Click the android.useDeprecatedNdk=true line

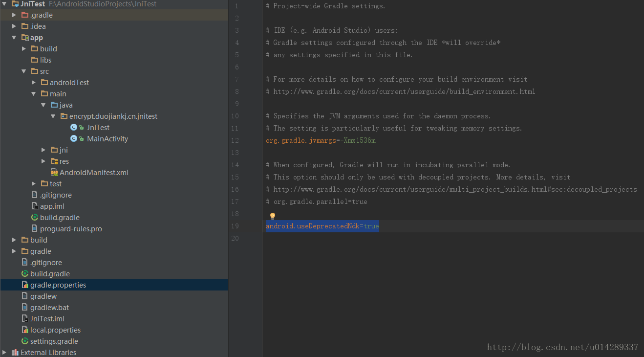[322, 226]
